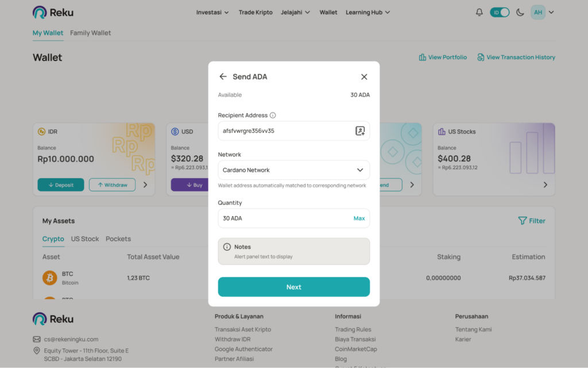This screenshot has height=368, width=588.
Task: Toggle the ID language switch
Action: point(500,12)
